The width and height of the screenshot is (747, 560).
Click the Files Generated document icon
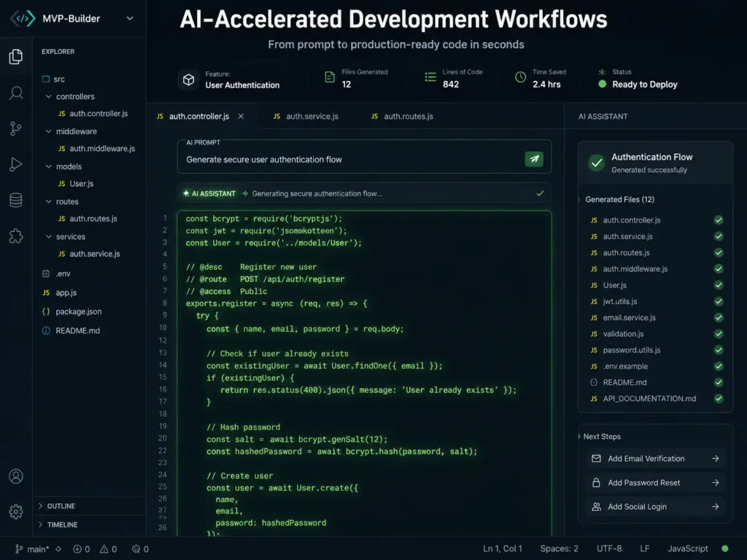(x=329, y=77)
